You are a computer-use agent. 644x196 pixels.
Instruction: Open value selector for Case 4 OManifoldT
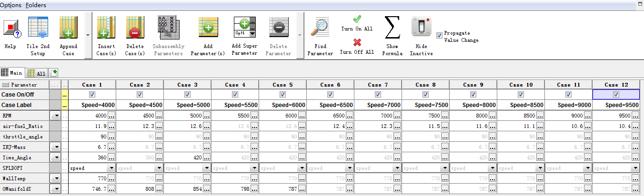(254, 189)
